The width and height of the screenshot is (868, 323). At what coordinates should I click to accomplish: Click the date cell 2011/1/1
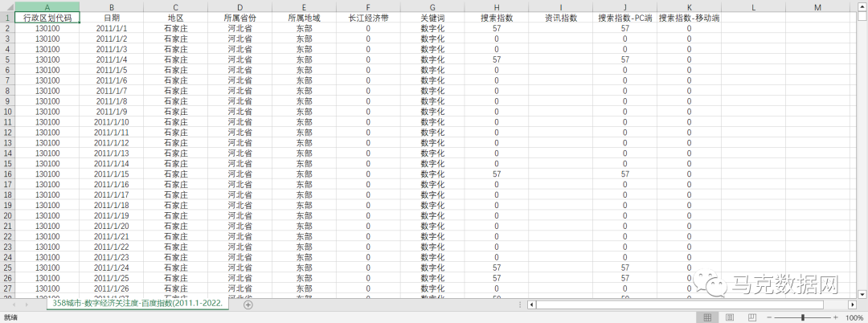(111, 28)
